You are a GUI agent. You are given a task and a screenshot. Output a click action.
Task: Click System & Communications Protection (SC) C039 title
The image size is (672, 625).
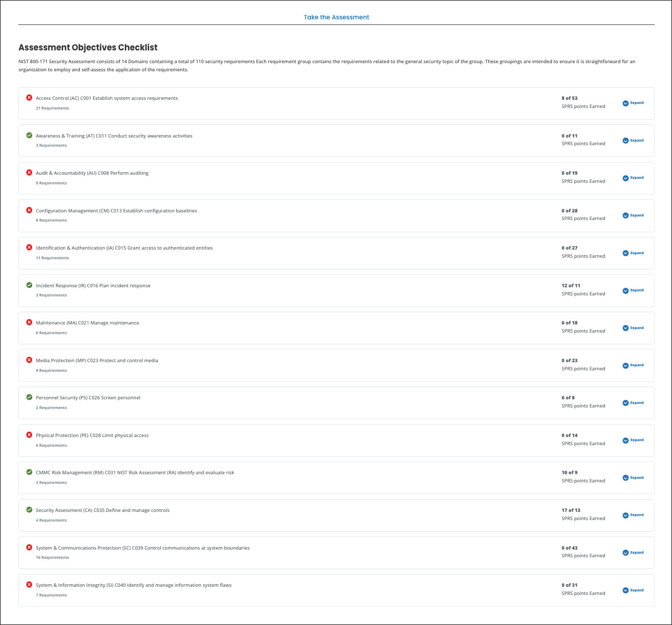143,548
